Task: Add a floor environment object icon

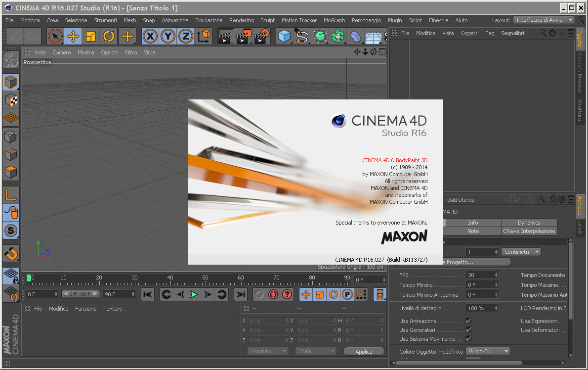Action: [x=373, y=37]
